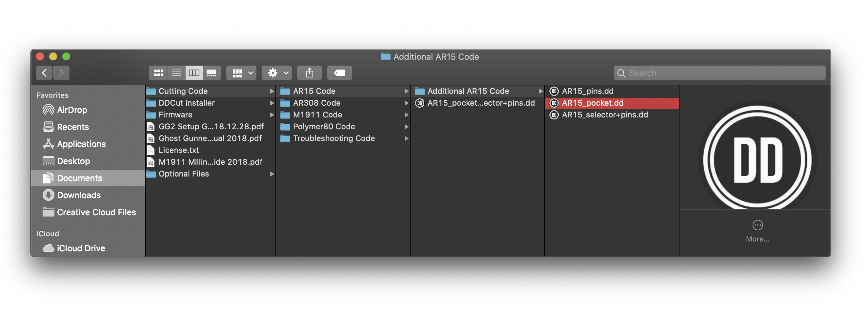This screenshot has width=868, height=314.
Task: Open Applications from the sidebar
Action: pyautogui.click(x=81, y=144)
